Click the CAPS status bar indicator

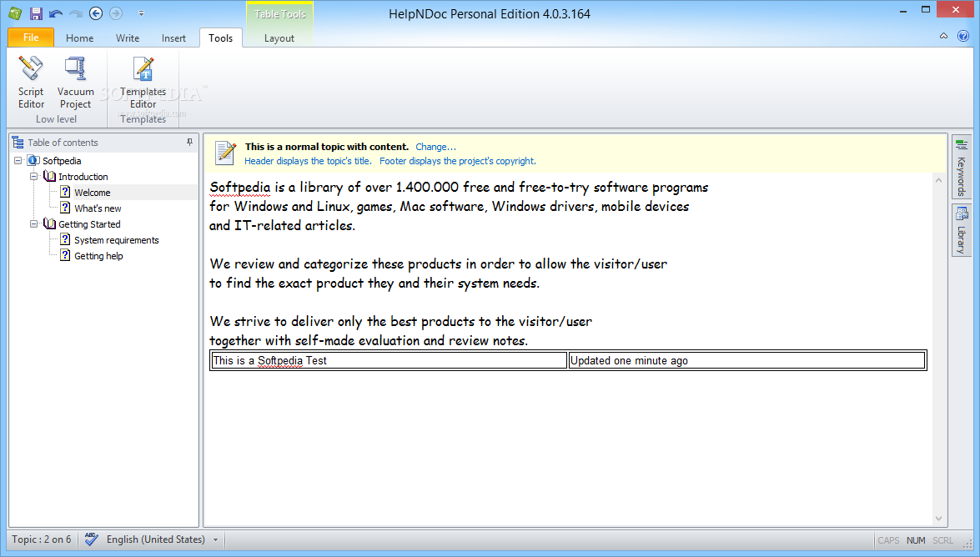point(888,540)
